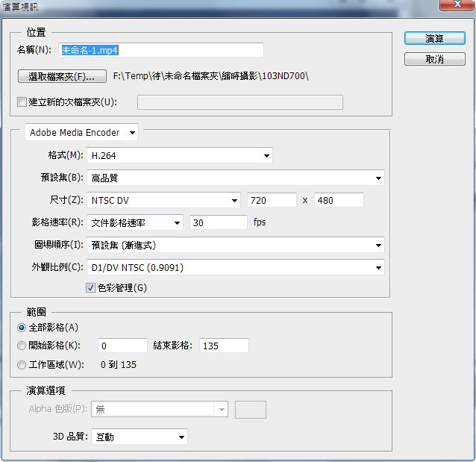The height and width of the screenshot is (462, 476).
Task: Click the start frame field showing 0
Action: click(122, 346)
